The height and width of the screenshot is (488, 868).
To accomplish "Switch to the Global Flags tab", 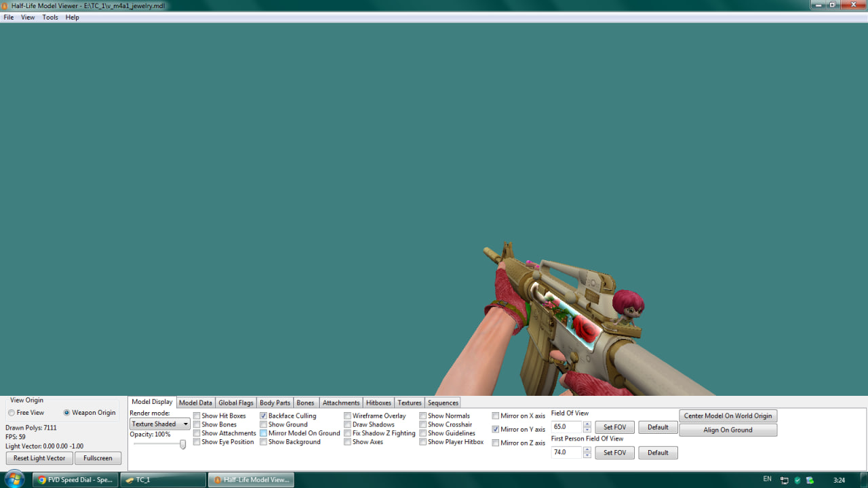I will (x=236, y=403).
